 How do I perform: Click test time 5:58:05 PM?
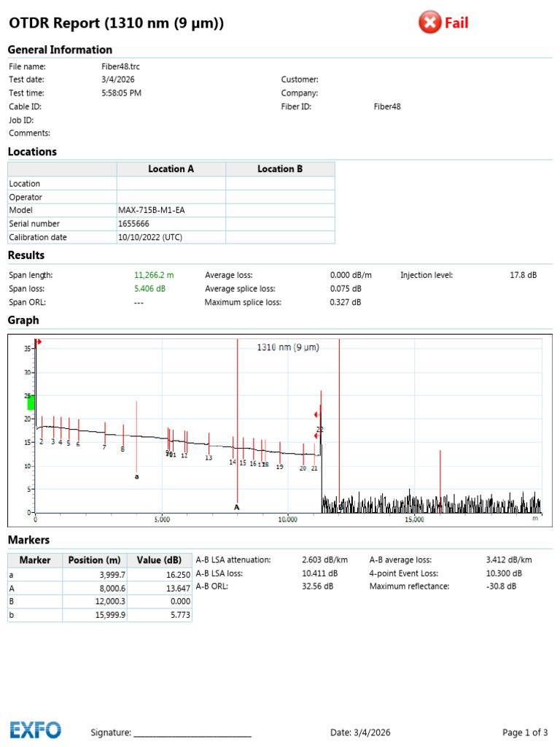(x=121, y=93)
